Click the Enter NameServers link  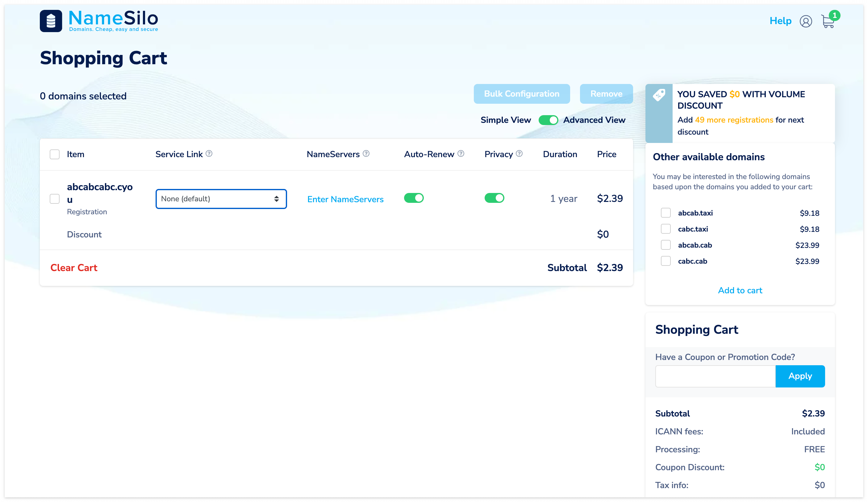coord(345,199)
